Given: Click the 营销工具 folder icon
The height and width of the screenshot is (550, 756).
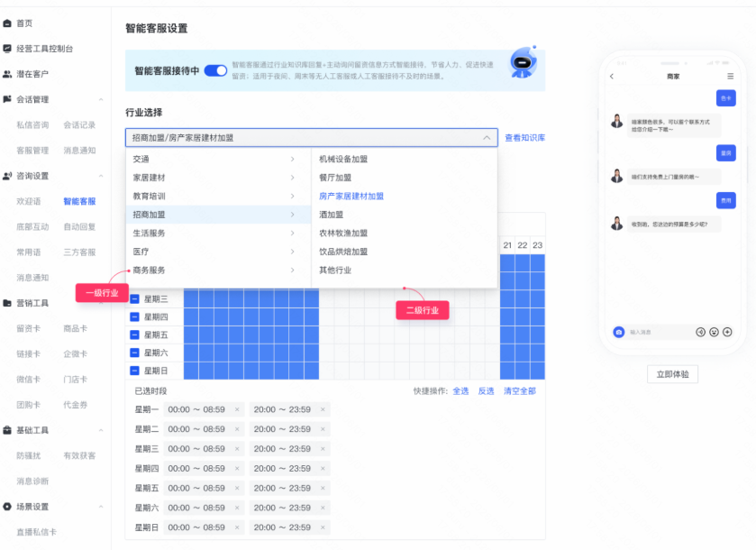Looking at the screenshot, I should (x=7, y=303).
